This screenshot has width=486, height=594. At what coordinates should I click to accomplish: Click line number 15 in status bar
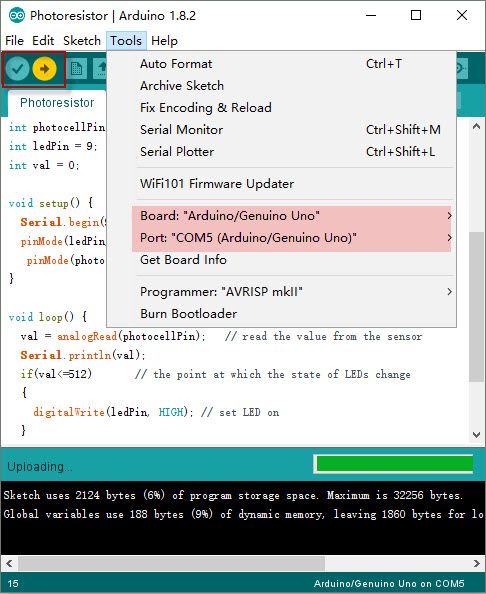(x=13, y=583)
